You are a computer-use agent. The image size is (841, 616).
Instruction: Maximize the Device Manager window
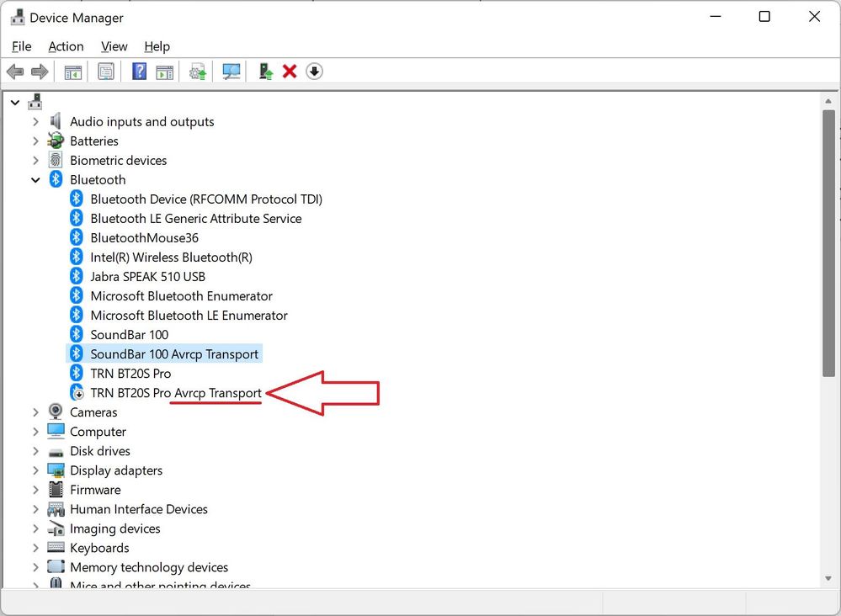coord(764,17)
